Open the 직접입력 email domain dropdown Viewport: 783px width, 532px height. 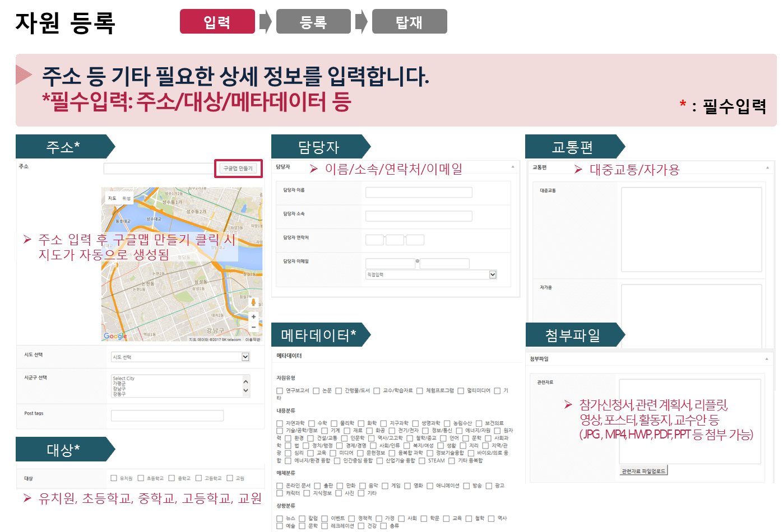click(x=431, y=274)
